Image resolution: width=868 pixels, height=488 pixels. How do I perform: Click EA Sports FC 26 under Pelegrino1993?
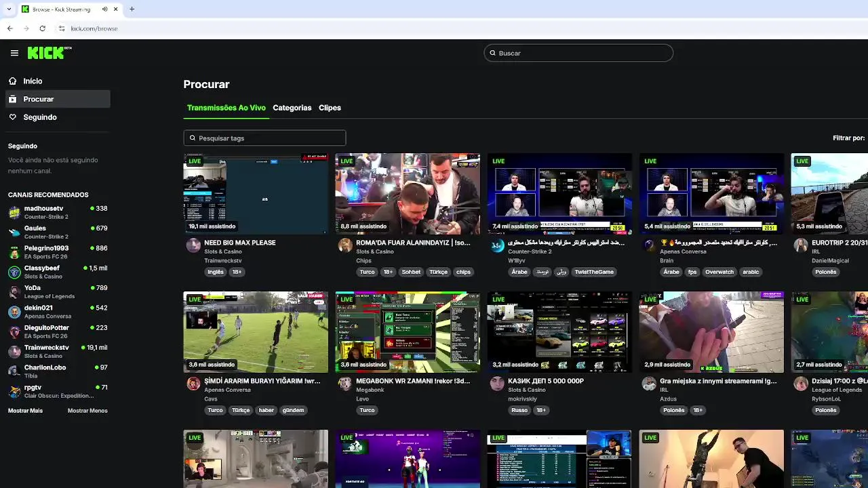point(46,256)
